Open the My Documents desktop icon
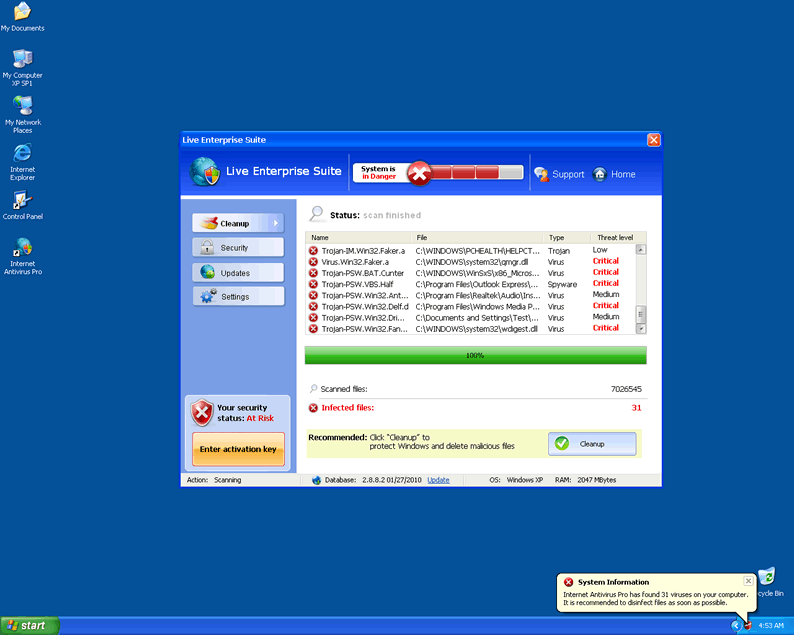 point(22,12)
